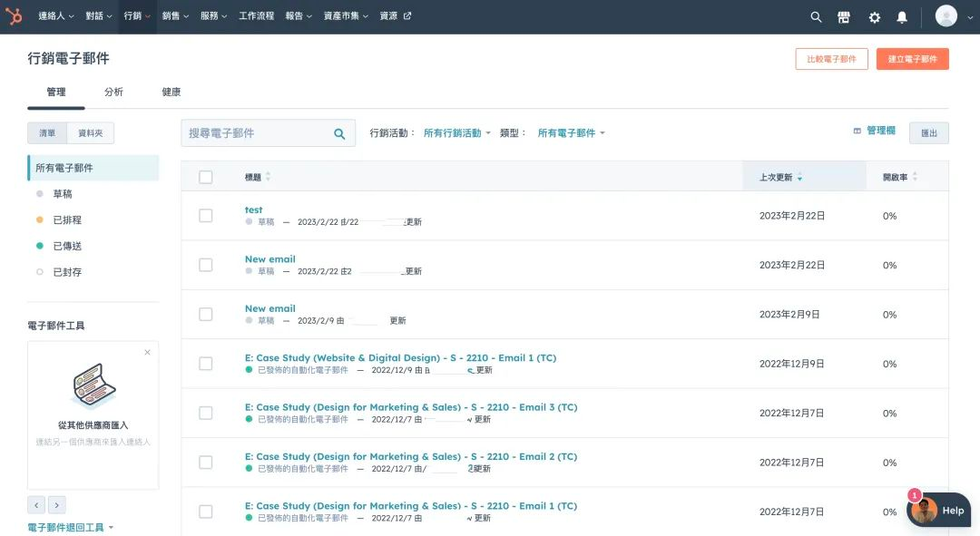Open the 電子郵件迴回工具 dropdown

[71, 527]
